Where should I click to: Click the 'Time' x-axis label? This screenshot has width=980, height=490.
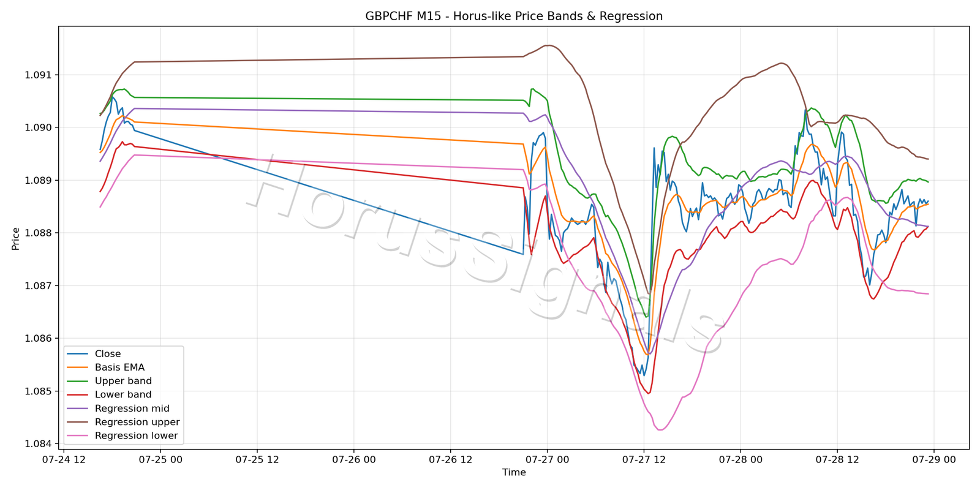tap(514, 472)
